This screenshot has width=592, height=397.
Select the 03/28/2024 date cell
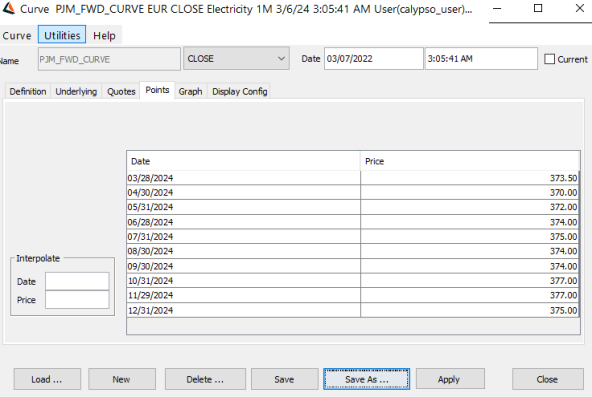click(x=244, y=178)
